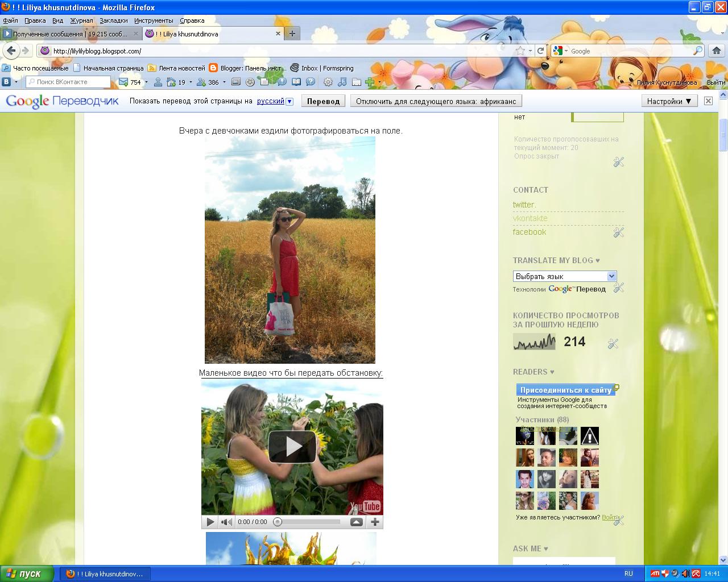This screenshot has height=582, width=728.
Task: Click the YouTube logo on the video
Action: click(365, 506)
